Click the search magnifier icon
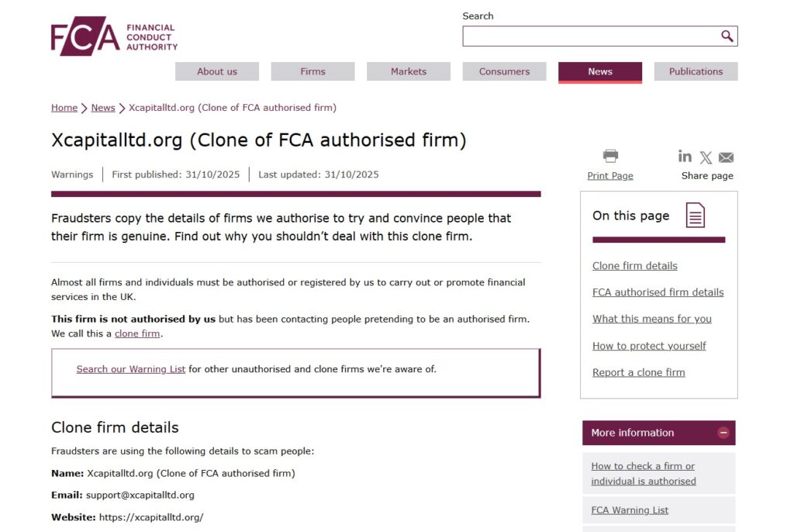This screenshot has height=532, width=794. tap(727, 36)
